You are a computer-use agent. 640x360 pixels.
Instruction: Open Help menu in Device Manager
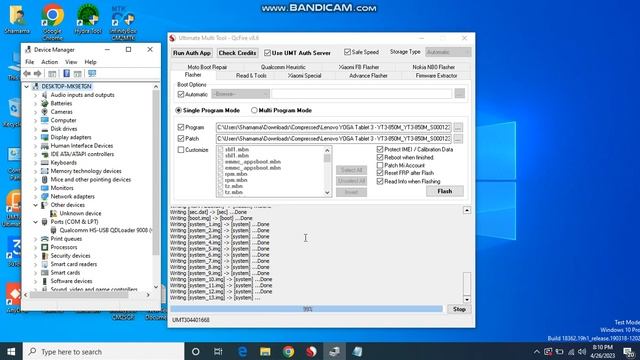(x=90, y=62)
